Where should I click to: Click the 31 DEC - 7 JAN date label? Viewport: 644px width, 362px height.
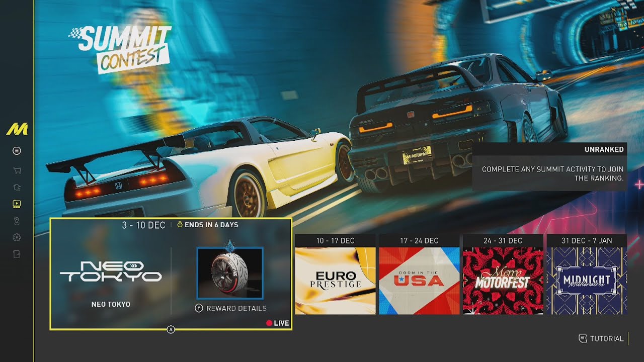point(587,241)
